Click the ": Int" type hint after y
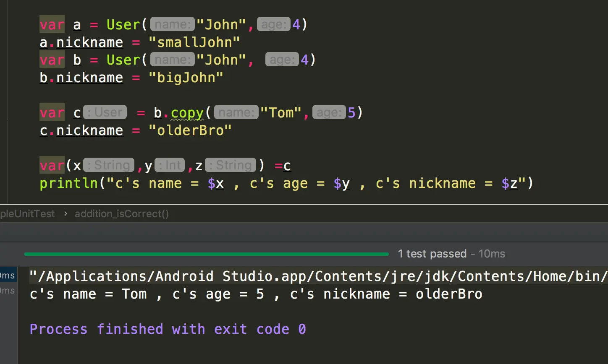Viewport: 608px width, 364px height. click(x=170, y=165)
